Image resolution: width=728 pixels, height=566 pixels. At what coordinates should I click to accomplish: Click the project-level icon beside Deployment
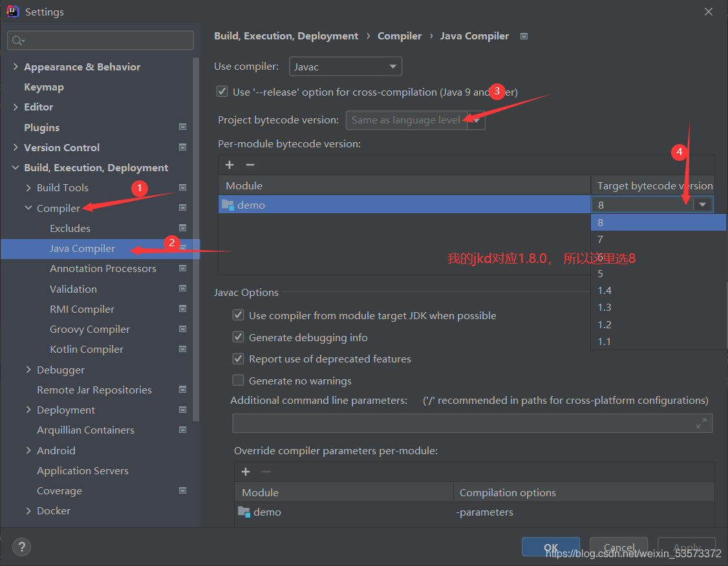182,410
